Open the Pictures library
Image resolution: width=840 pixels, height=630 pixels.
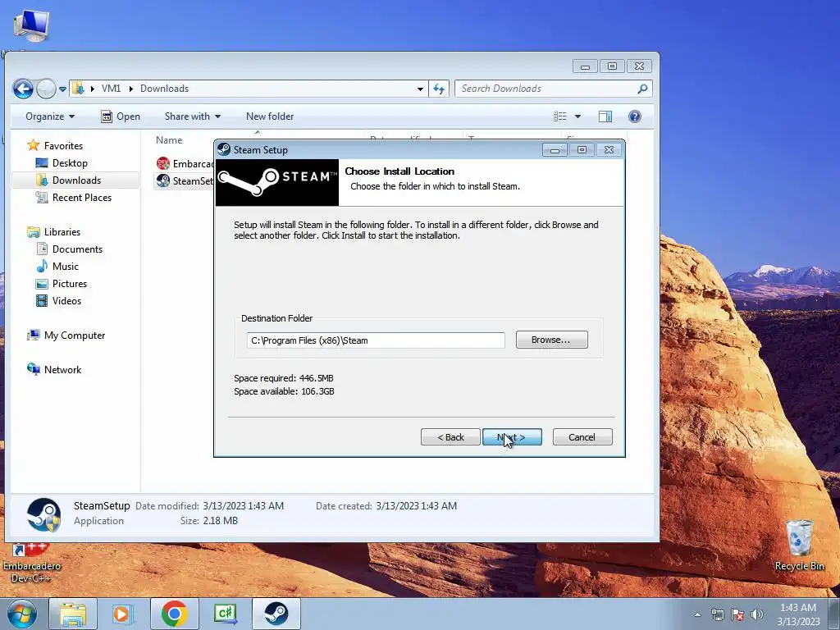[61, 283]
